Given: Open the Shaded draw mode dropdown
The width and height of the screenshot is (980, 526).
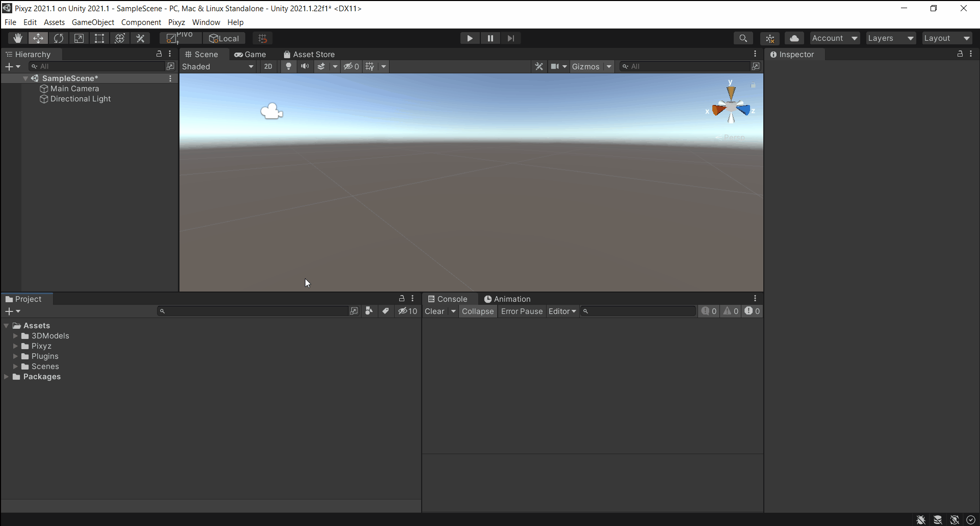Looking at the screenshot, I should tap(218, 67).
